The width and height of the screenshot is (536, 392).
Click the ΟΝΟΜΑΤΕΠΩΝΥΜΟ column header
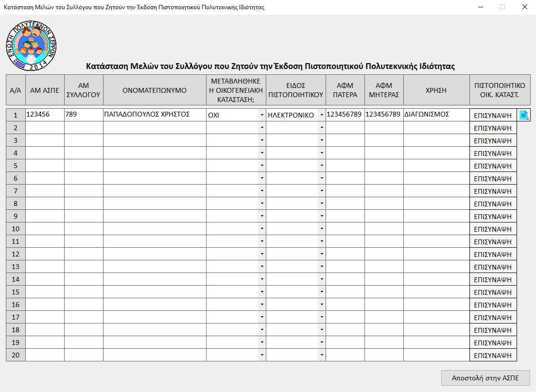(x=155, y=90)
